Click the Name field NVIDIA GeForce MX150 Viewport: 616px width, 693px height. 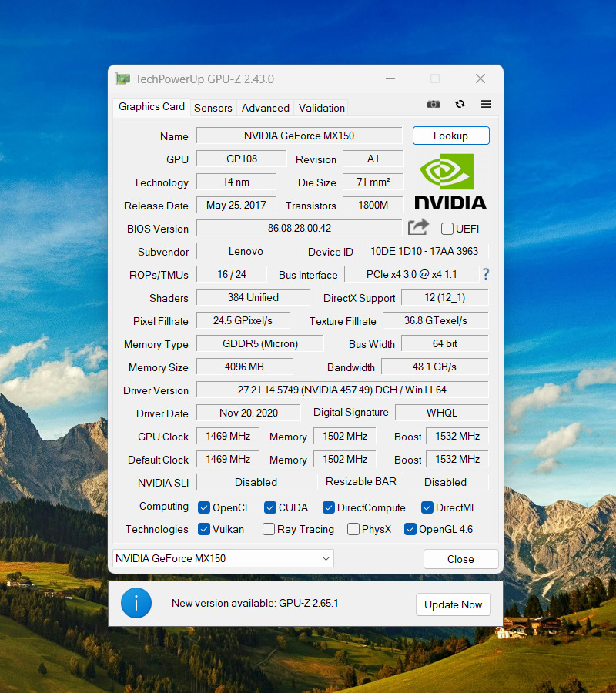[300, 136]
